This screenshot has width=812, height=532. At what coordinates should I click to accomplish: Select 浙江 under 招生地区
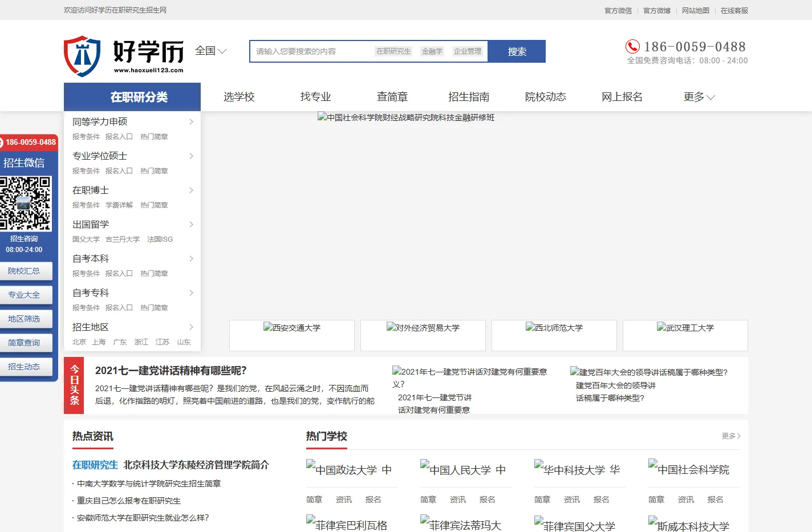141,342
